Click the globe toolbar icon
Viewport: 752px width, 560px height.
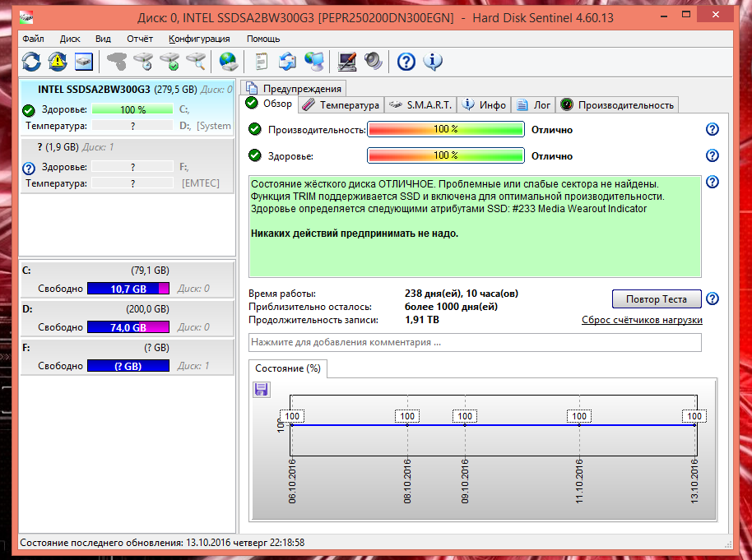228,61
